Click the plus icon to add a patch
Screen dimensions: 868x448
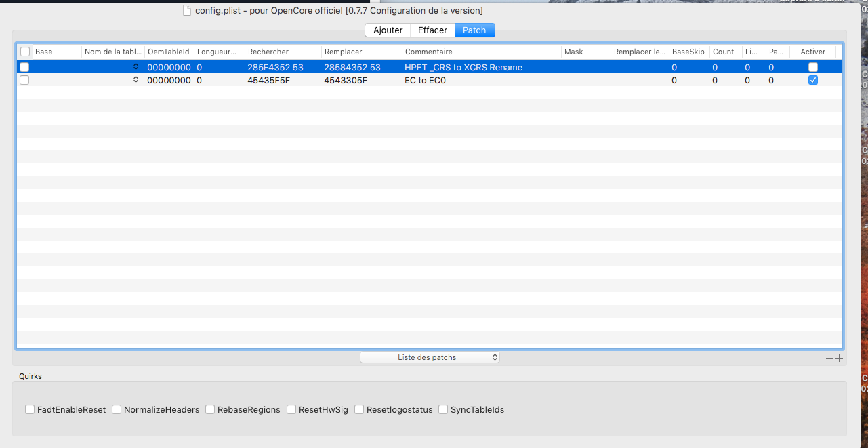pyautogui.click(x=840, y=359)
